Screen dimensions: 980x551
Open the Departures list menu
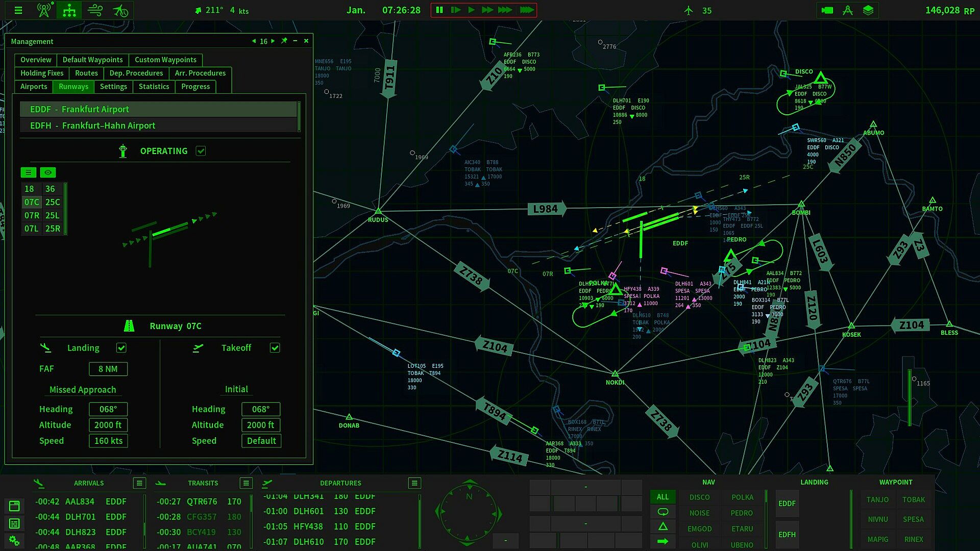click(x=414, y=483)
